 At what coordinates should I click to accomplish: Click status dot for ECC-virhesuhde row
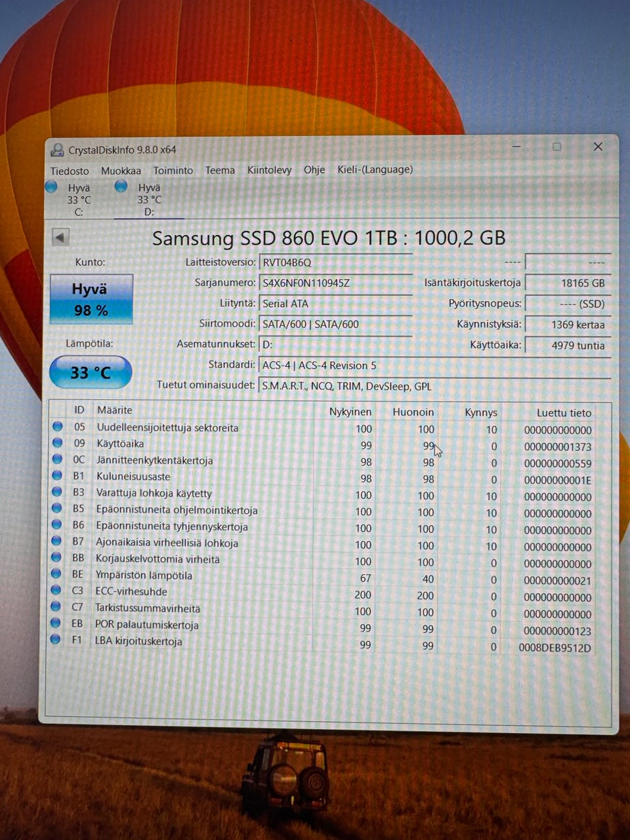tap(56, 591)
